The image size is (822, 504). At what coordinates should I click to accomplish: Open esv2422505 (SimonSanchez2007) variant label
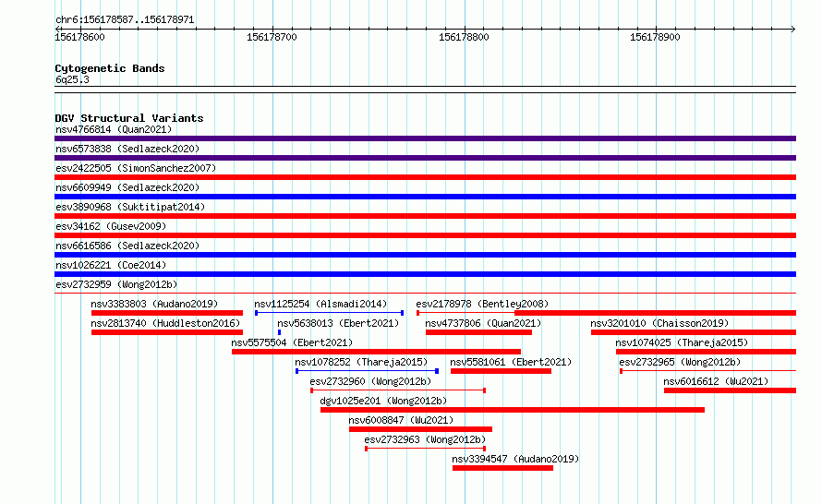(136, 168)
